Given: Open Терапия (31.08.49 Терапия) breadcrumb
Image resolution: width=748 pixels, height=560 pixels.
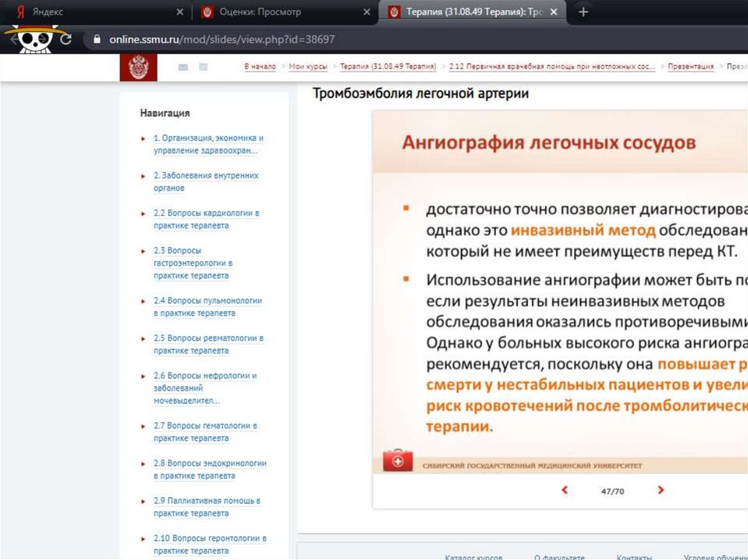Looking at the screenshot, I should click(x=388, y=66).
